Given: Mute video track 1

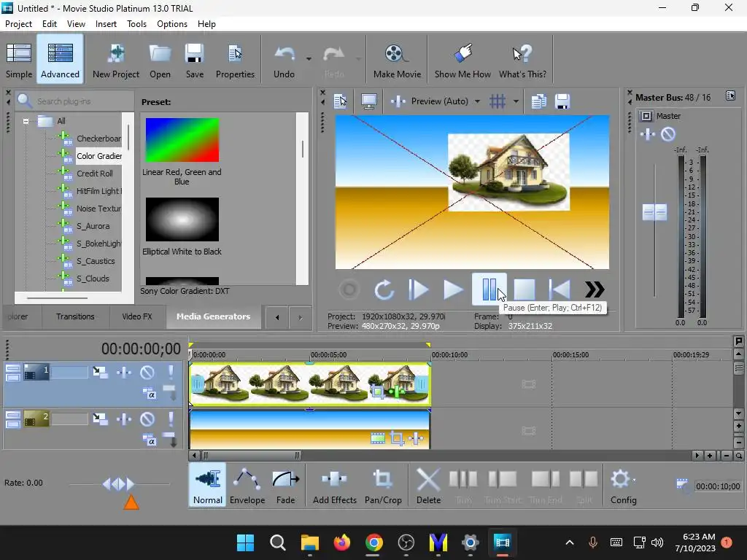Looking at the screenshot, I should point(147,372).
